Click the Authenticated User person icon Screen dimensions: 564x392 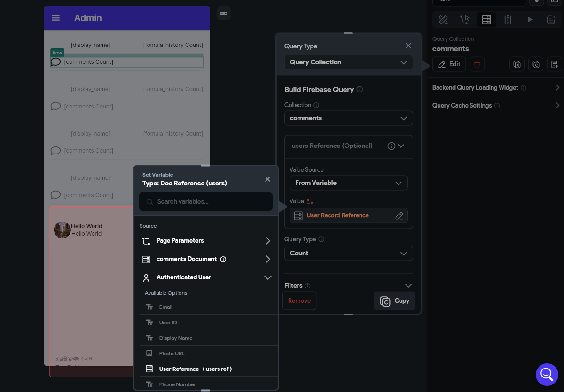pos(146,277)
